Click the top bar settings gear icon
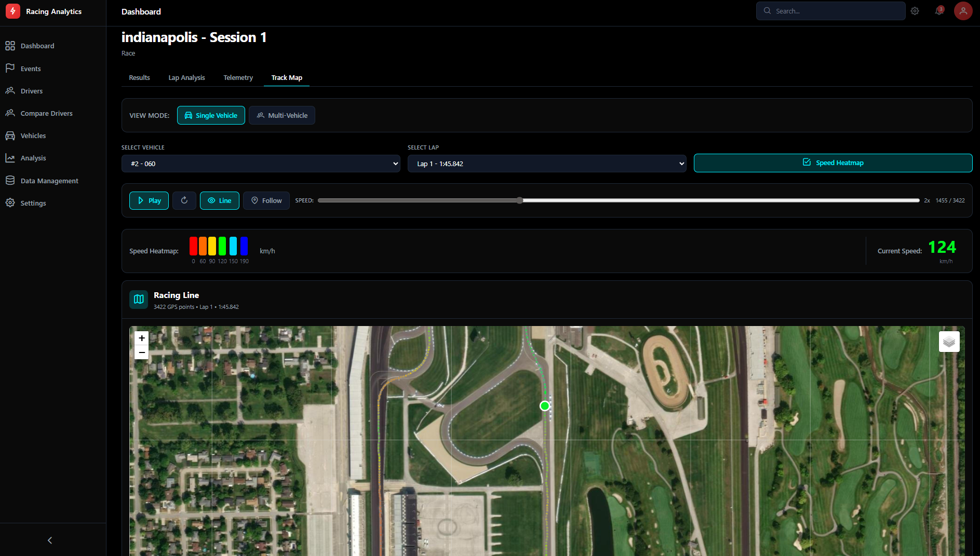Image resolution: width=980 pixels, height=556 pixels. click(x=915, y=11)
